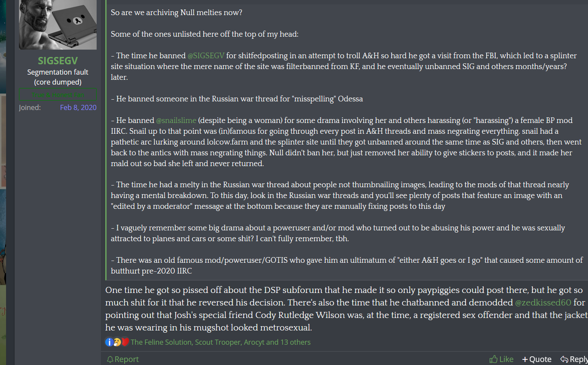Click the Quote text to multi-quote

point(541,359)
